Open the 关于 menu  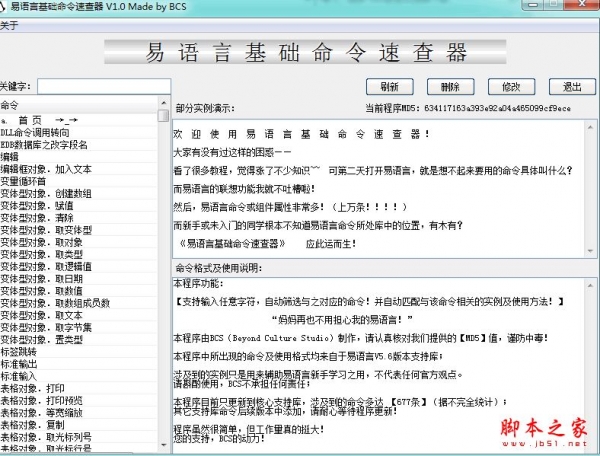point(9,25)
